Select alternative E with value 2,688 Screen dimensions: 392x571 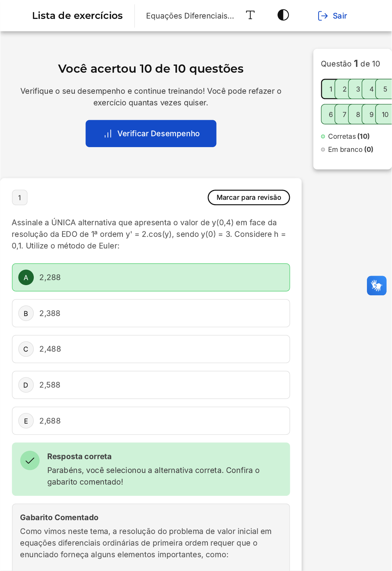(x=151, y=421)
